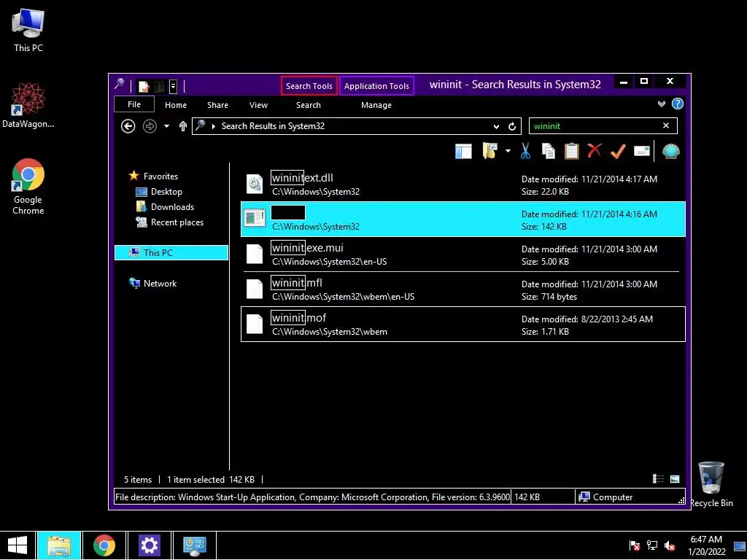Refresh the search results
The height and width of the screenshot is (560, 747).
512,126
